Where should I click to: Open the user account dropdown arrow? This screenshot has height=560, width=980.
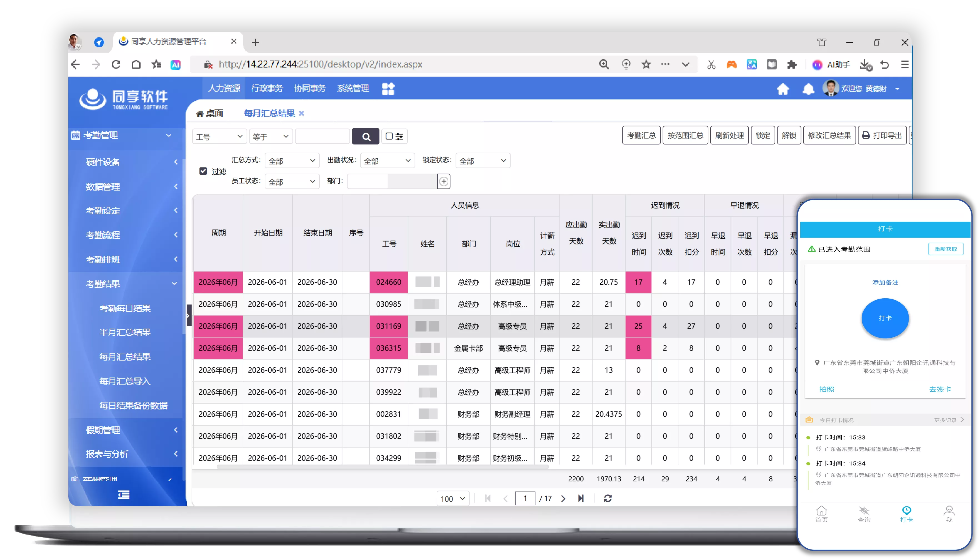click(897, 89)
